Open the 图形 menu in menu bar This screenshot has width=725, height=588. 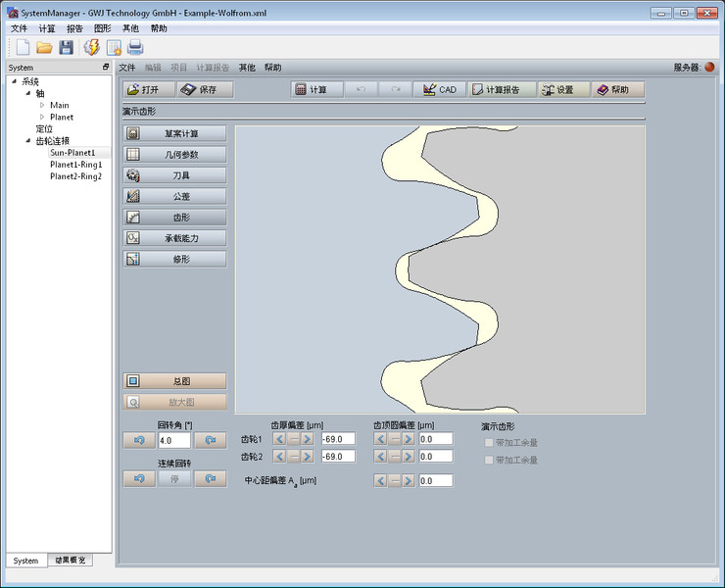click(103, 28)
